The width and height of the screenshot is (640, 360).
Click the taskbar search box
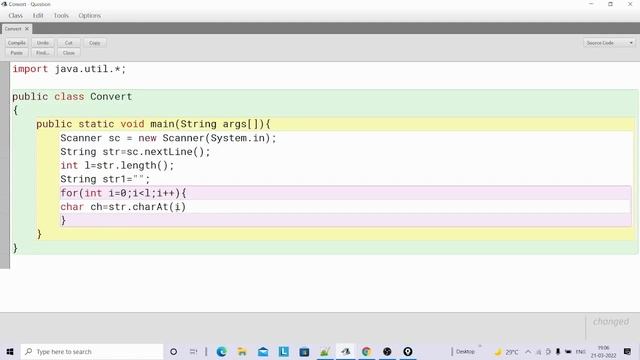pyautogui.click(x=91, y=351)
